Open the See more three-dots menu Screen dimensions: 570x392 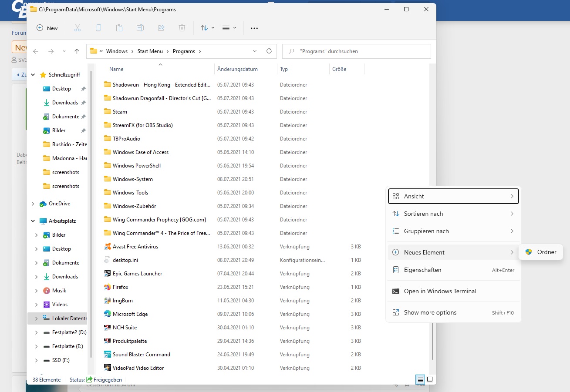[254, 28]
